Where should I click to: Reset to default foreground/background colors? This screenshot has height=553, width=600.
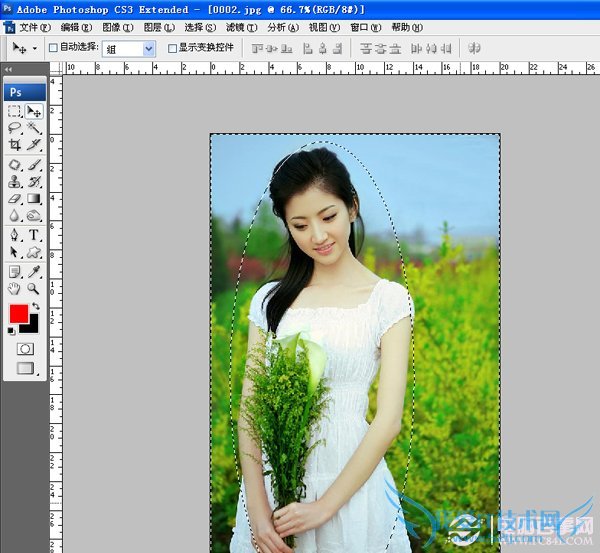[x=12, y=331]
